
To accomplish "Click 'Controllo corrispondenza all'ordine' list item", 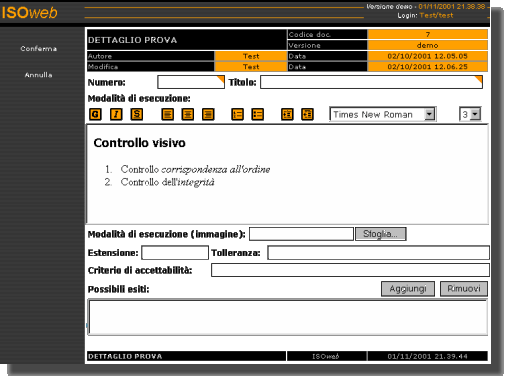I will point(195,169).
